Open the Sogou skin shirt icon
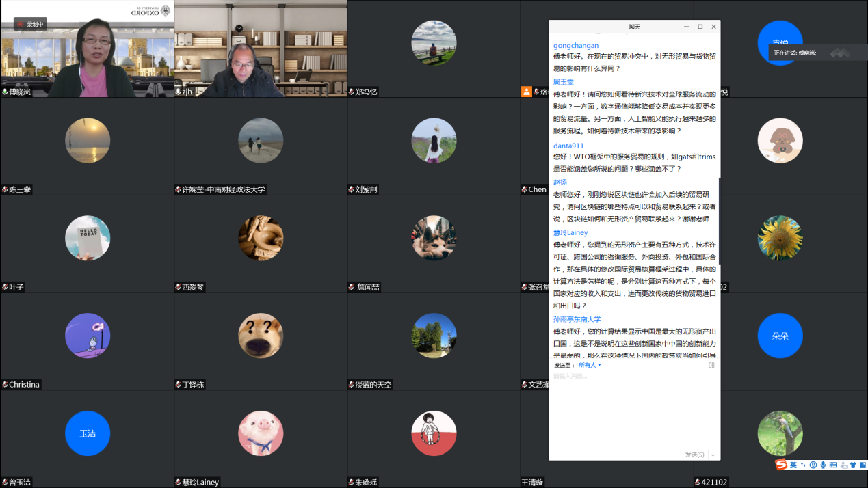868x488 pixels. (853, 465)
